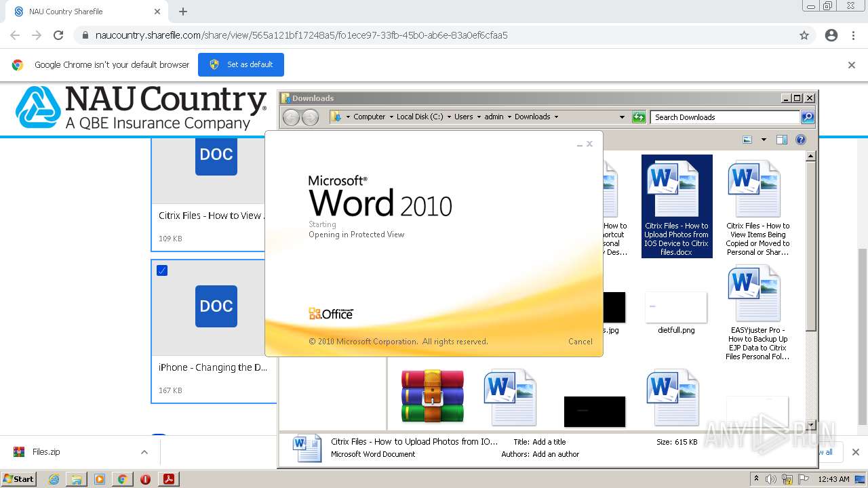Reload the Sharefile page in Chrome

pyautogui.click(x=58, y=35)
